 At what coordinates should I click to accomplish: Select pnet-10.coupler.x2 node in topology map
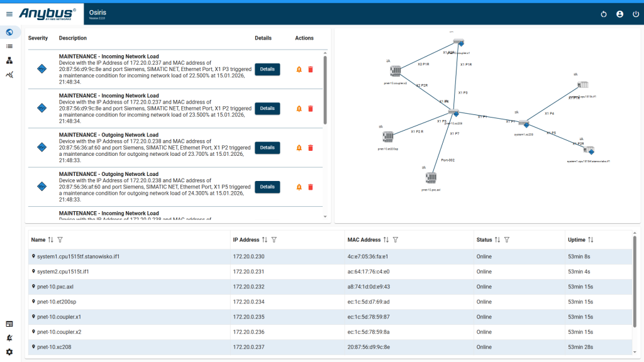pos(396,71)
